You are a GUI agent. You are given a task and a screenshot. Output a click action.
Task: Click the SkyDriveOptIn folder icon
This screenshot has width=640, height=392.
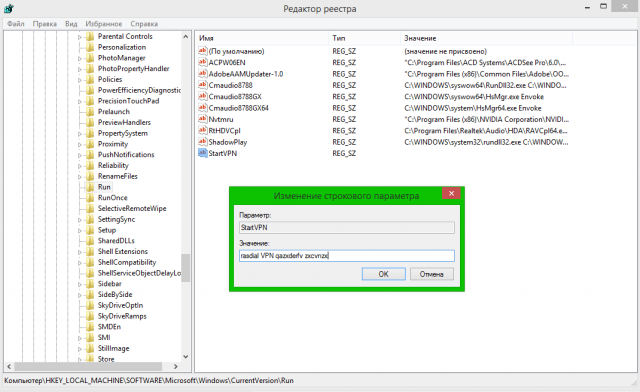(x=90, y=305)
